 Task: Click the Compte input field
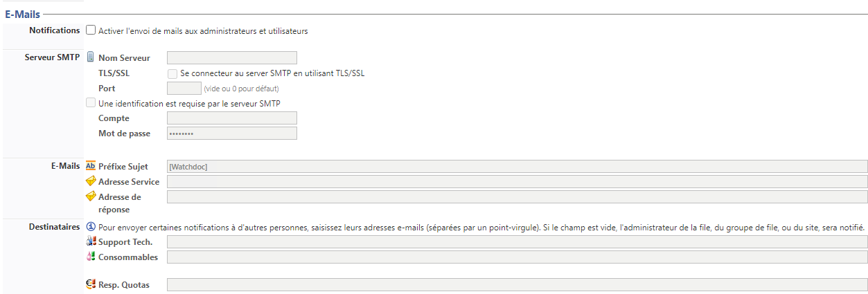tap(232, 118)
